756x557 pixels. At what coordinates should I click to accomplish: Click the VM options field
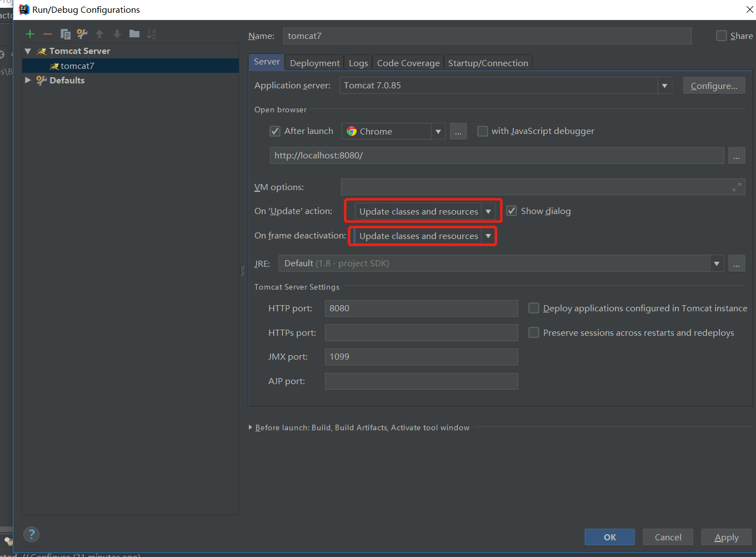[x=543, y=187]
